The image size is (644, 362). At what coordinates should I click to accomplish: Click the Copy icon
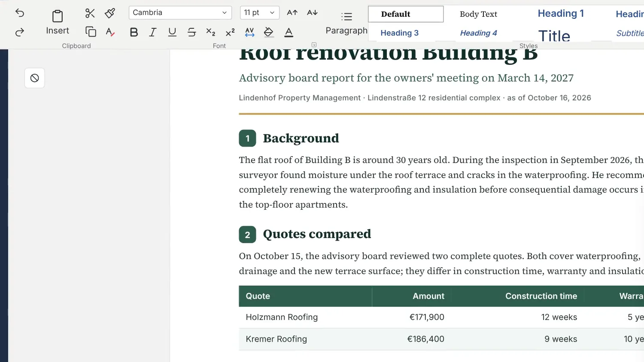tap(91, 32)
